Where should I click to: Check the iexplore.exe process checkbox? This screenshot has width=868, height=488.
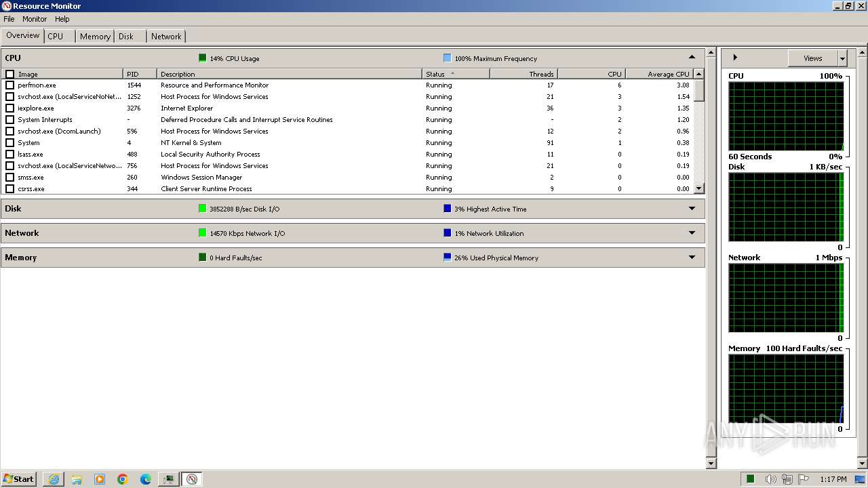click(9, 108)
